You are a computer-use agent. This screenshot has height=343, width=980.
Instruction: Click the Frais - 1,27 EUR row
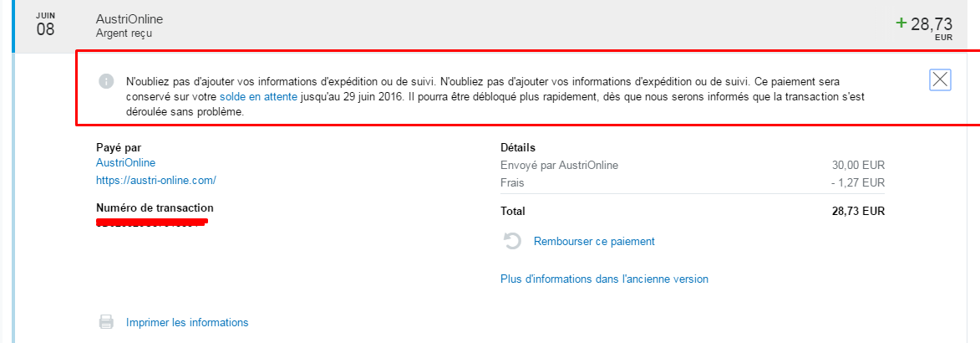click(x=693, y=182)
